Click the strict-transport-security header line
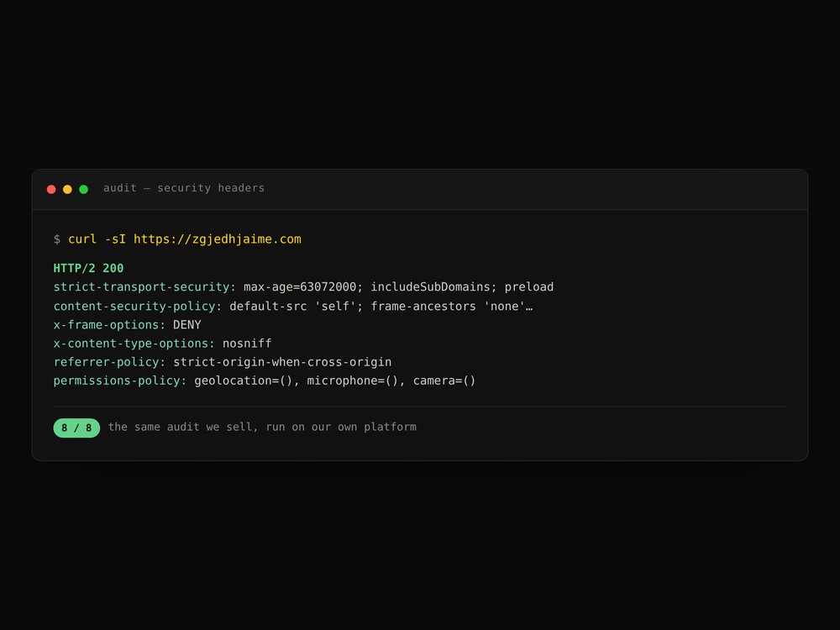Image resolution: width=840 pixels, height=630 pixels. (303, 287)
